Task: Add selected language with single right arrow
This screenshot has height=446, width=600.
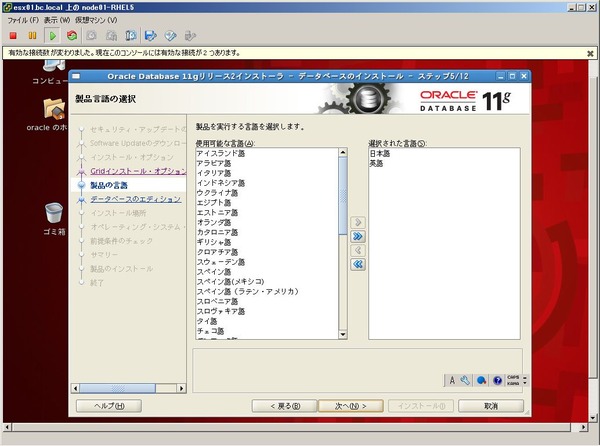Action: [x=358, y=222]
